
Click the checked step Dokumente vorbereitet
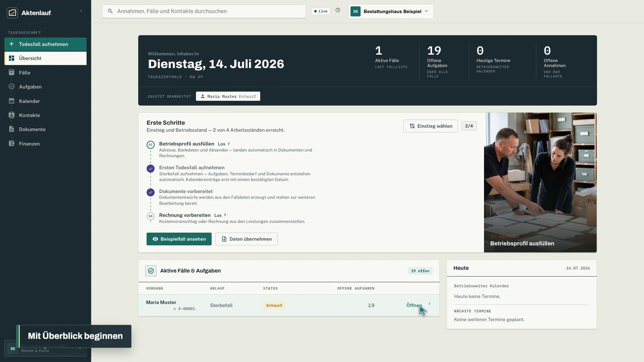pyautogui.click(x=151, y=192)
